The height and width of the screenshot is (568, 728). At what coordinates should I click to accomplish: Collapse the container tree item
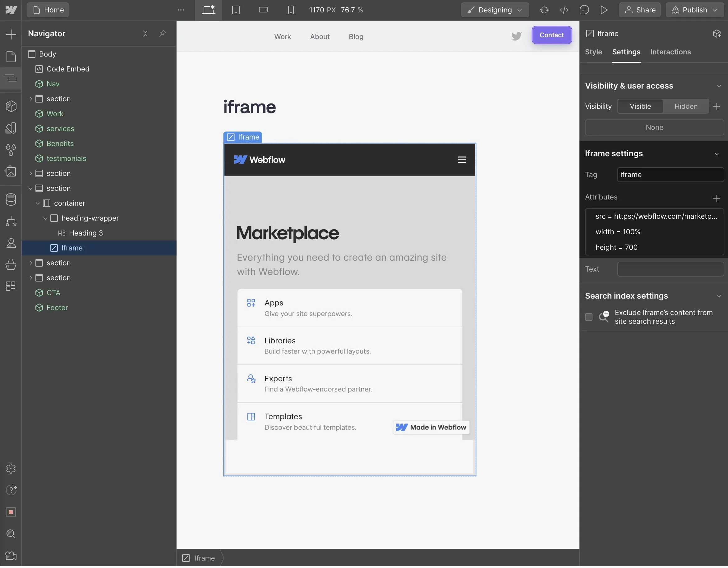[x=38, y=203]
